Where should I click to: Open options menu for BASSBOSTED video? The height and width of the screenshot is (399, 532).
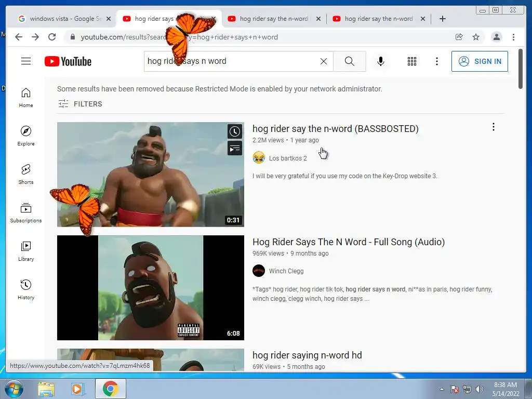pos(494,127)
